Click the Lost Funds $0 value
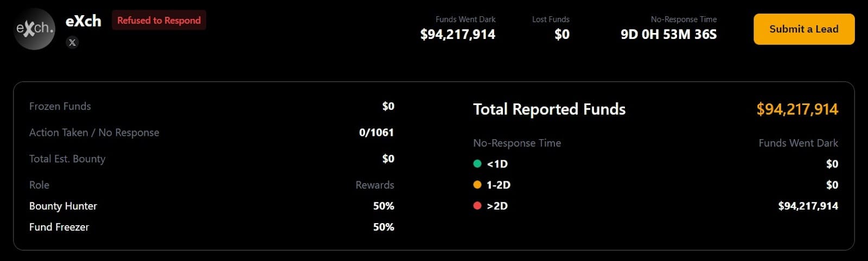868x261 pixels. [561, 35]
